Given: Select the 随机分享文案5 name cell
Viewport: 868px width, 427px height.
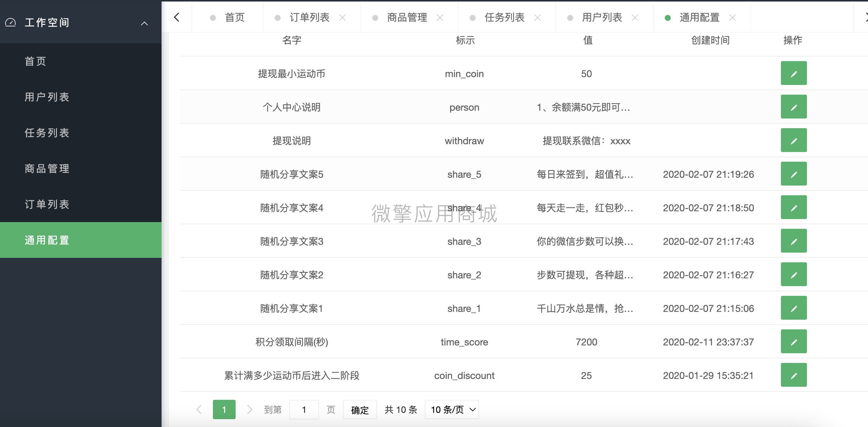Looking at the screenshot, I should [291, 174].
